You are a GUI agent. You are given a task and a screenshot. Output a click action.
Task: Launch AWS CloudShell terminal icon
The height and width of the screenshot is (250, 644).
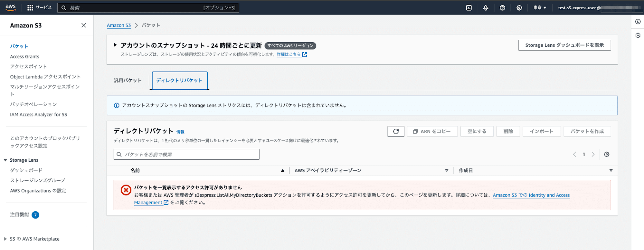pyautogui.click(x=469, y=8)
